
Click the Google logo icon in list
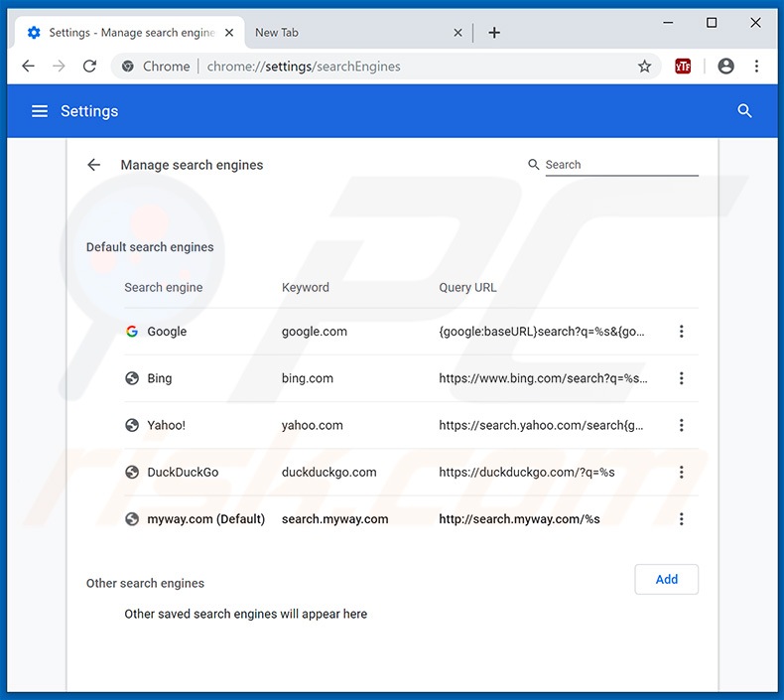pyautogui.click(x=132, y=332)
